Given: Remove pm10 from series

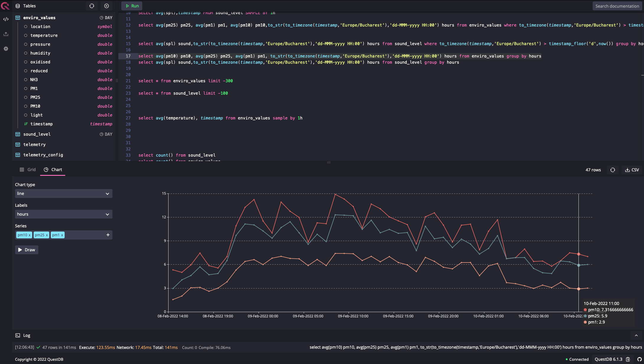Looking at the screenshot, I should tap(30, 235).
